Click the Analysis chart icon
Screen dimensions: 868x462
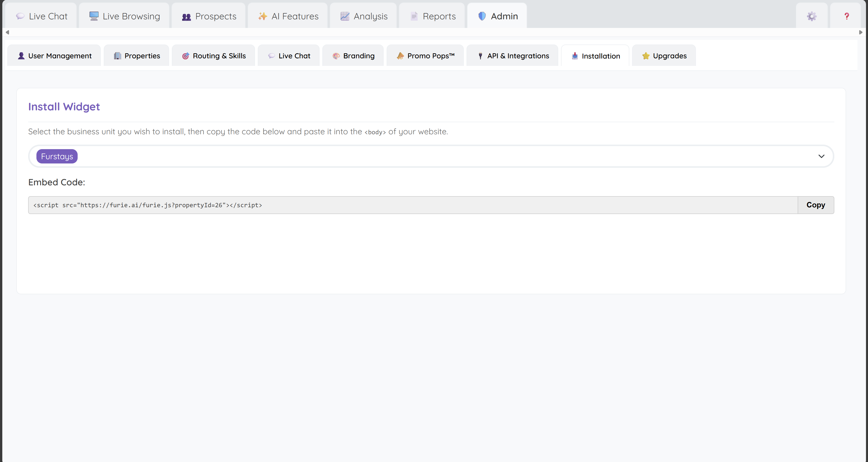tap(344, 16)
